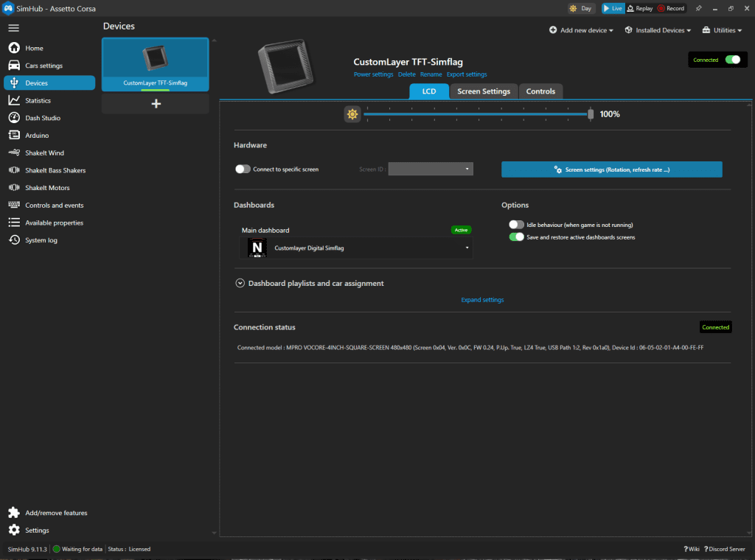The width and height of the screenshot is (755, 560).
Task: Toggle the device Connected switch off
Action: (x=732, y=60)
